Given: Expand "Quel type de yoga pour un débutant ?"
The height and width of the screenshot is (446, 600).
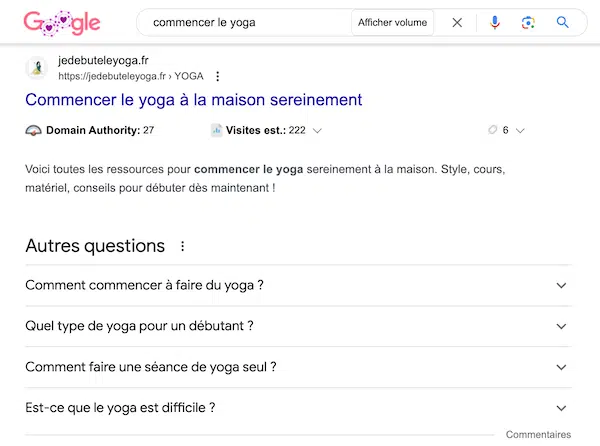Looking at the screenshot, I should (560, 326).
